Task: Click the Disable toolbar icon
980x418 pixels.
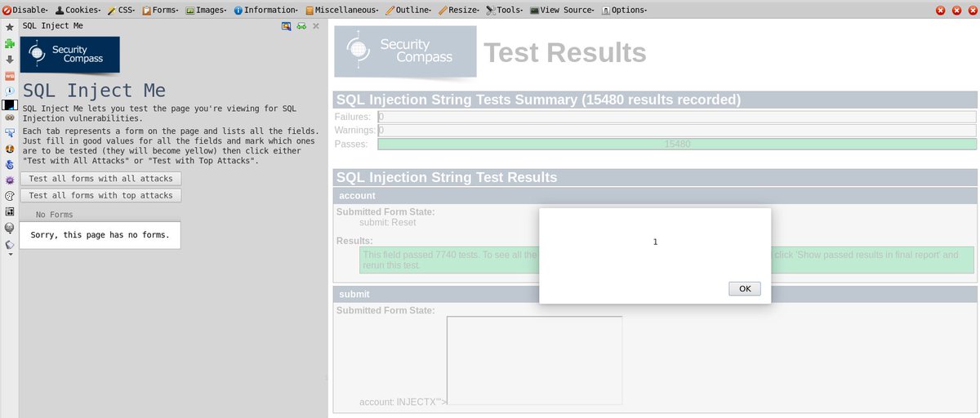Action: 7,11
